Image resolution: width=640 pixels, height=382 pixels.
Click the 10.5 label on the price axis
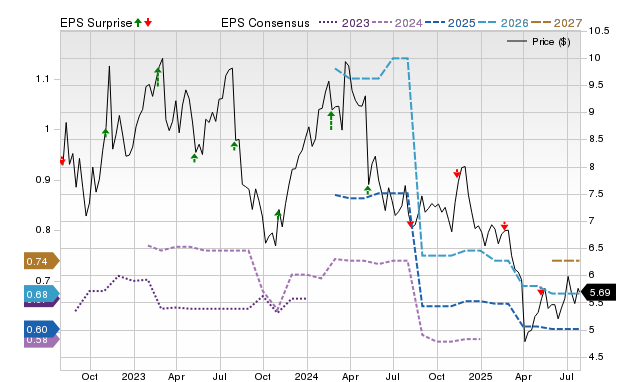pos(599,31)
